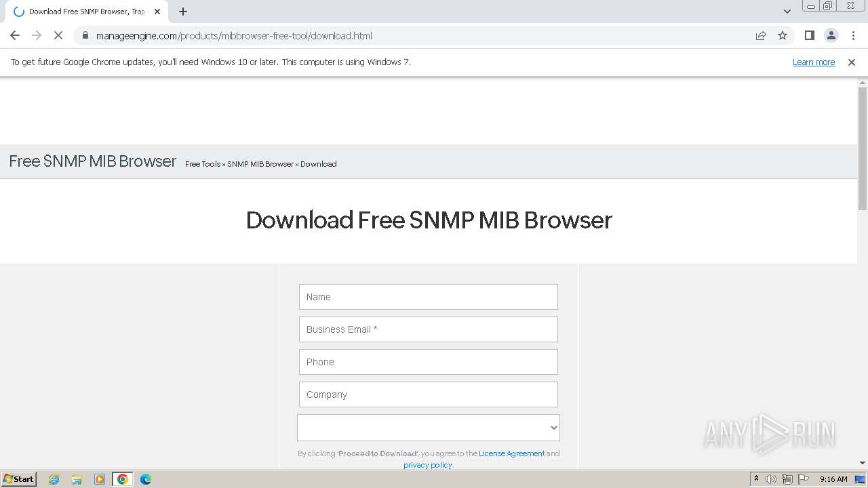
Task: Go back to the previous page
Action: point(15,35)
